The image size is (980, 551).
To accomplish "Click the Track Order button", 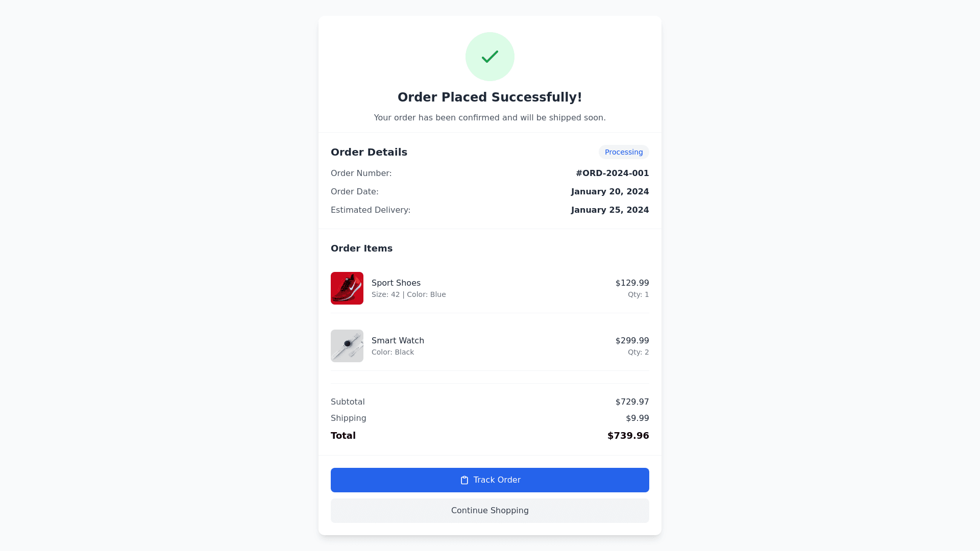I will [490, 480].
